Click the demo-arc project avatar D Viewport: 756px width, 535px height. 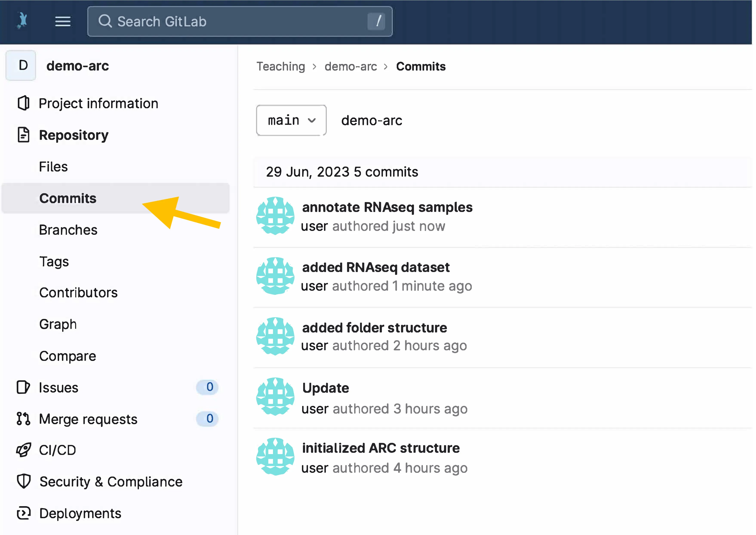pos(21,66)
